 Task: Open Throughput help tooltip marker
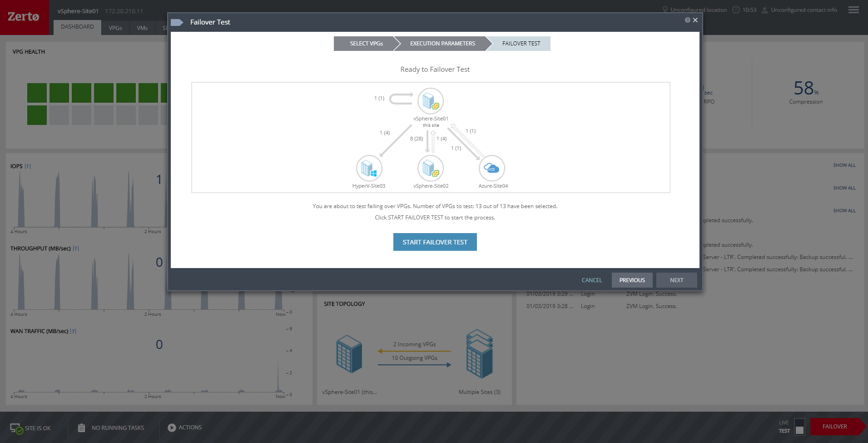76,249
